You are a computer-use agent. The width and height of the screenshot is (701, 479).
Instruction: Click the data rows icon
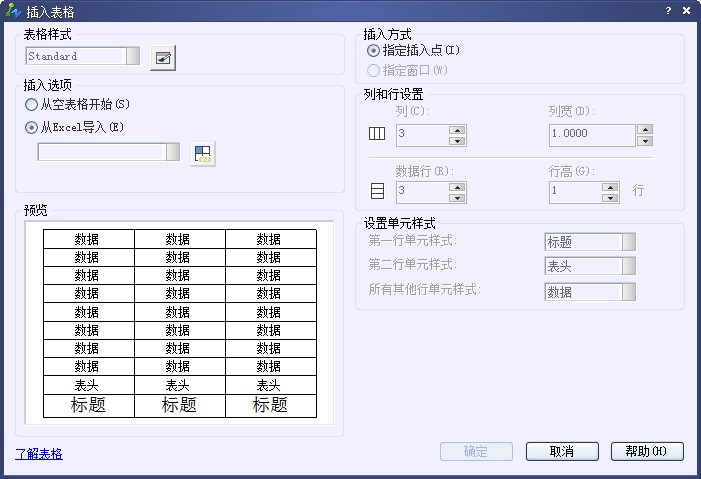click(378, 192)
